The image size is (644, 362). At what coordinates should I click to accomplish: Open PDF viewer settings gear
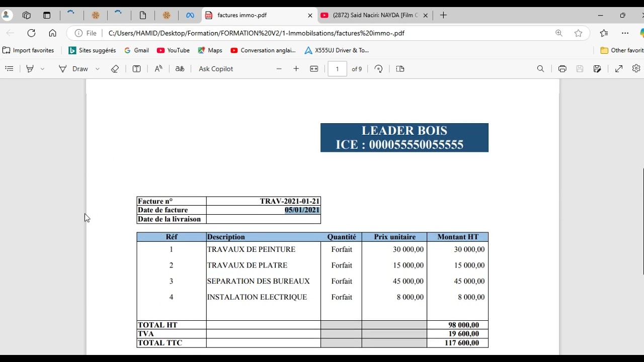click(x=636, y=69)
